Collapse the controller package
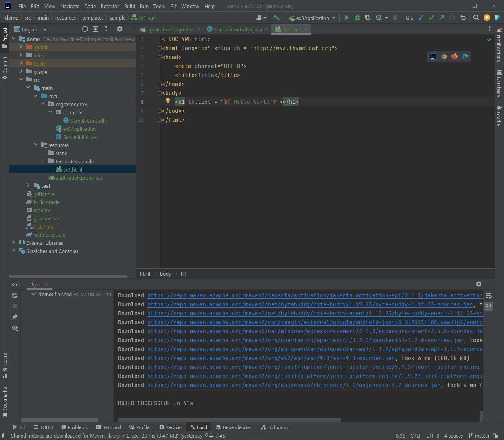Viewport: 504px width, 440px height. pos(50,112)
